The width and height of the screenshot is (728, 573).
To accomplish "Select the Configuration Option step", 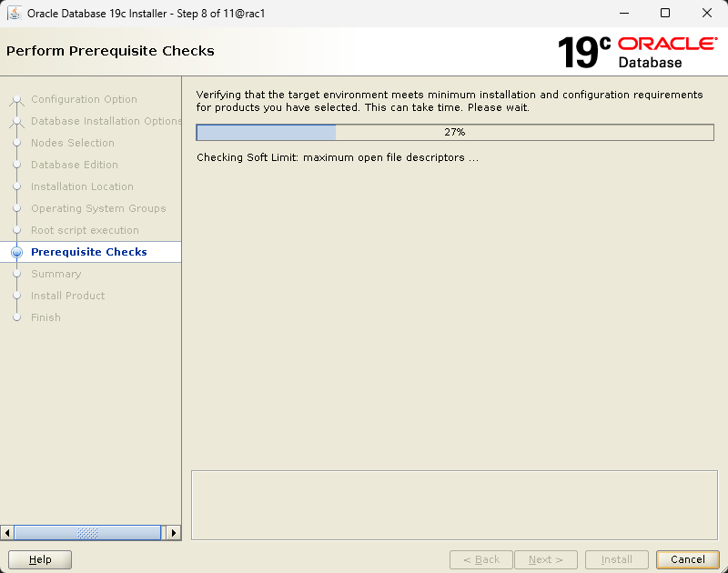I will 84,99.
